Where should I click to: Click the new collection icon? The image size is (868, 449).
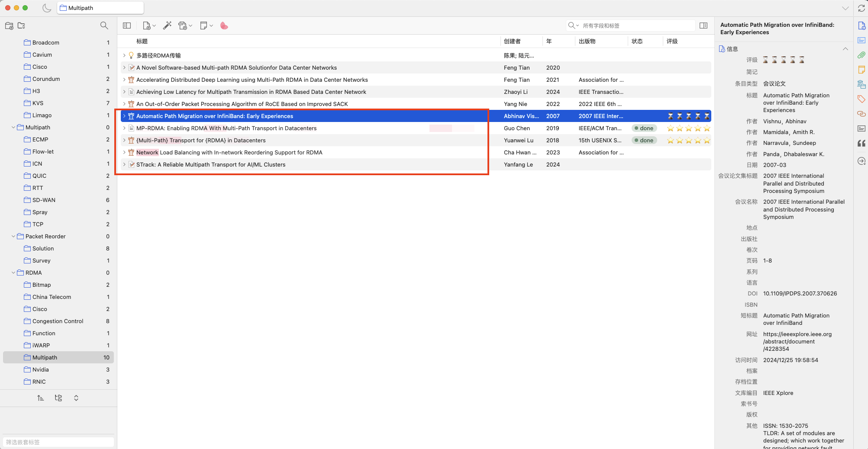tap(9, 26)
